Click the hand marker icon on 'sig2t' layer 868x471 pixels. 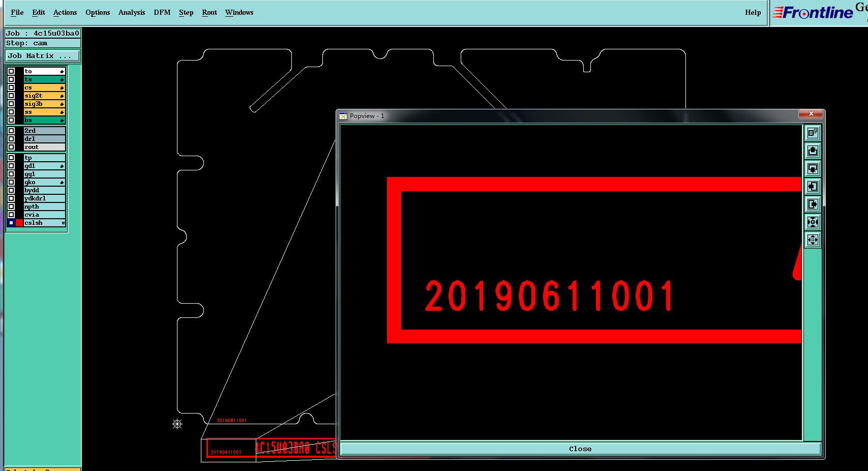(x=62, y=96)
